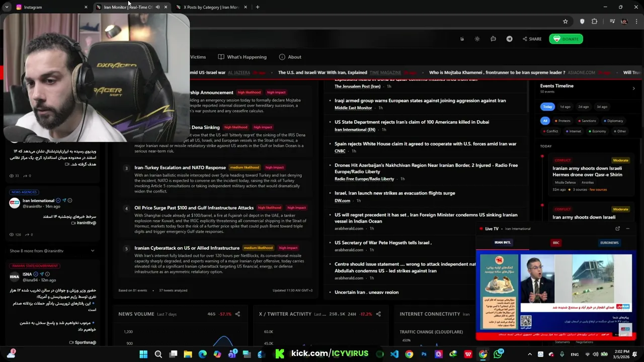Open Spain rejects White House claim headline
Screen dimensions: 644x362
pos(425,144)
